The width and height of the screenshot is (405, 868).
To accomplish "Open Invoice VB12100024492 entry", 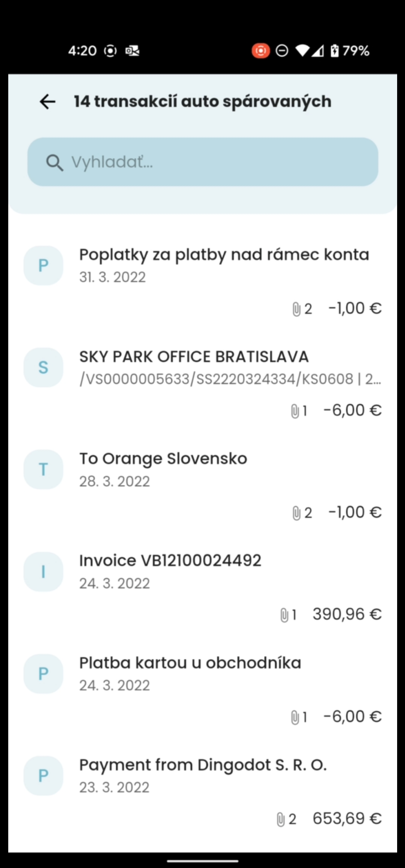I will pyautogui.click(x=170, y=561).
